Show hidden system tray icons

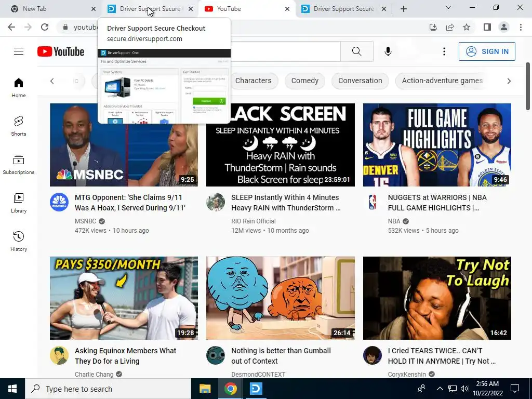click(440, 389)
